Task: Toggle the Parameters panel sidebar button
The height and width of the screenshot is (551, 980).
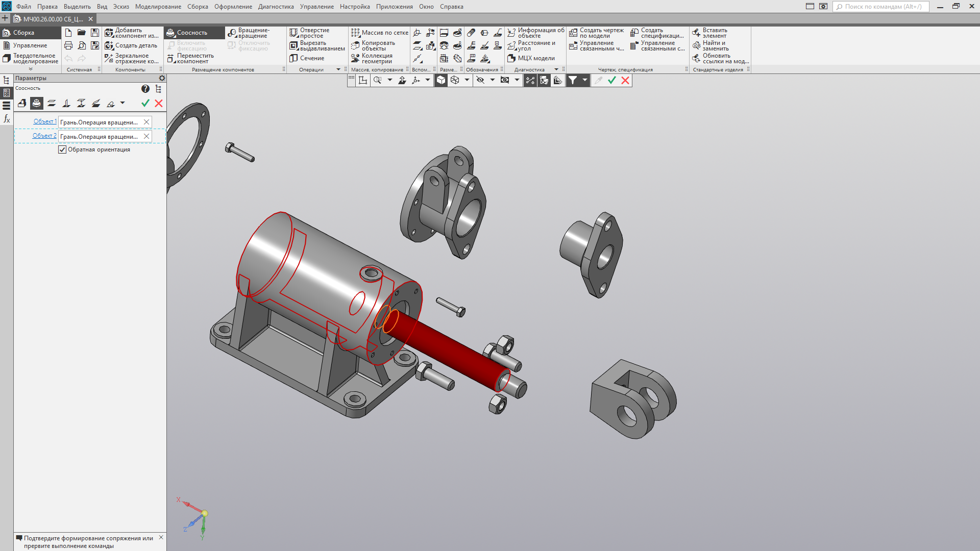Action: 7,93
